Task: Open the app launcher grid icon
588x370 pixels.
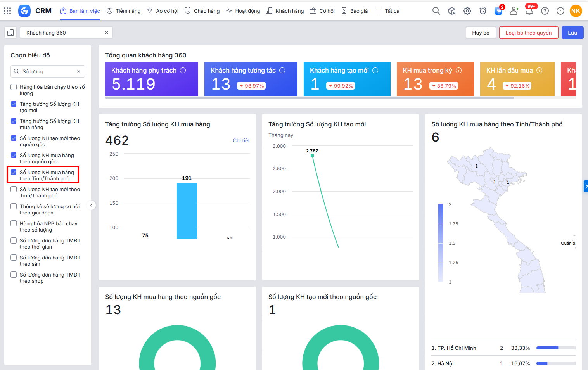Action: (7, 11)
